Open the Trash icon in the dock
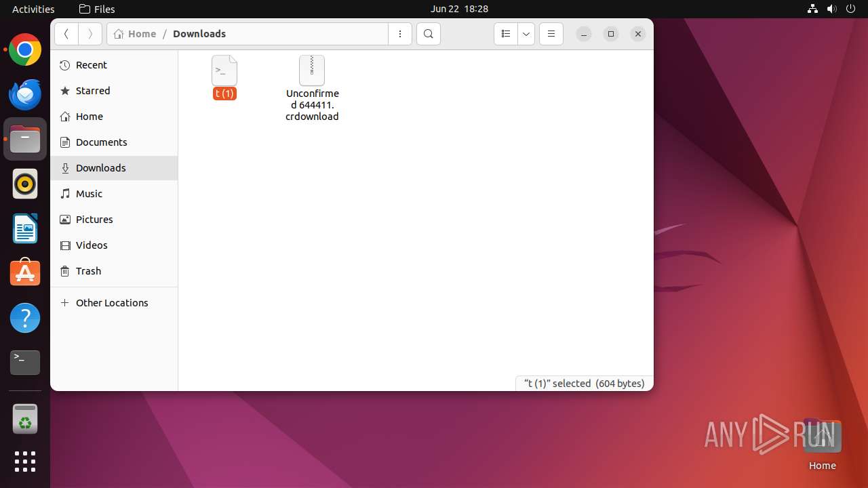868x488 pixels. click(x=25, y=420)
